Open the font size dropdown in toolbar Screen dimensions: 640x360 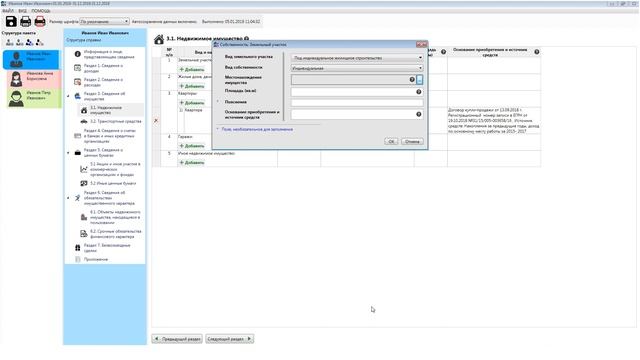click(x=104, y=21)
